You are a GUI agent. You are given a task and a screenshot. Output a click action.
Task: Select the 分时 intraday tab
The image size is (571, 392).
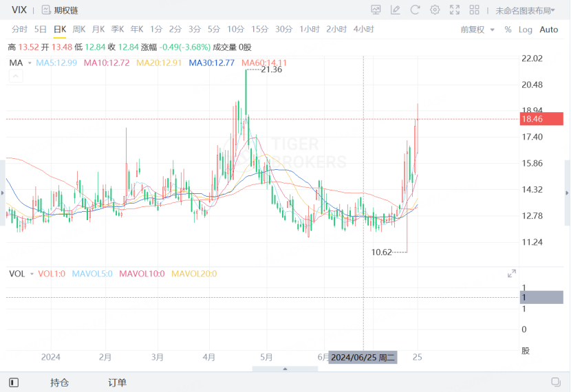[x=20, y=30]
